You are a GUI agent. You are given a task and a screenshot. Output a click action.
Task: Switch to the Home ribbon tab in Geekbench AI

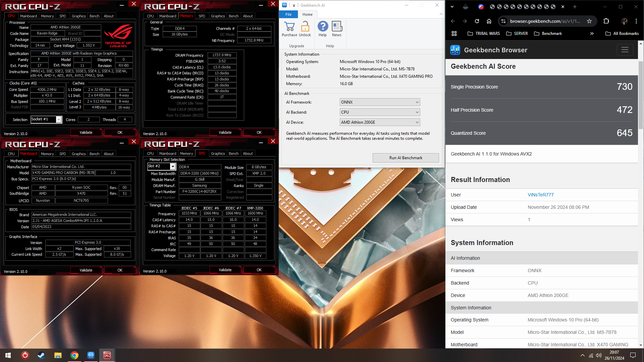click(x=307, y=14)
